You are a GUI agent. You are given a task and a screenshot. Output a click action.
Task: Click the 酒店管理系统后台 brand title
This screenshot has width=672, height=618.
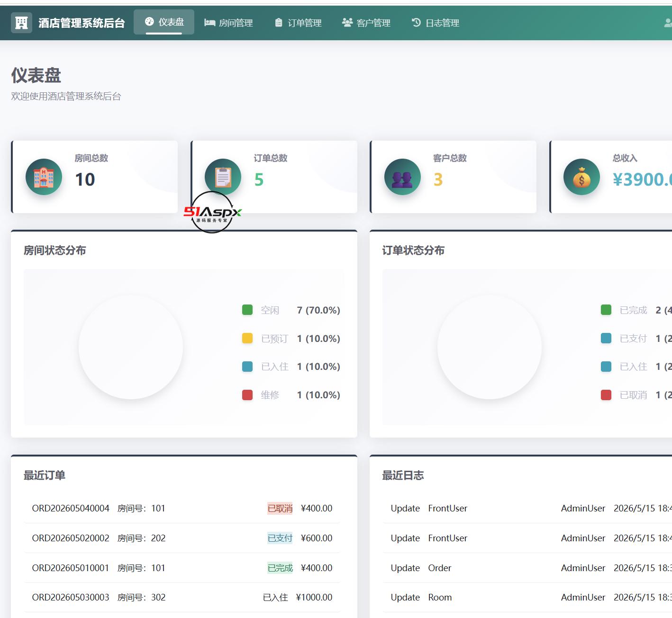coord(82,23)
